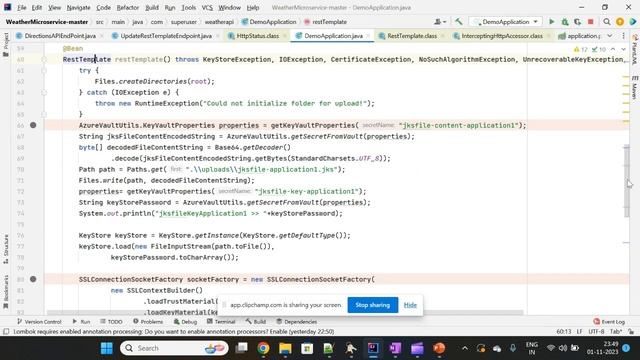Viewport: 640px width, 360px height.
Task: Open the Maven tool window
Action: pos(635,87)
